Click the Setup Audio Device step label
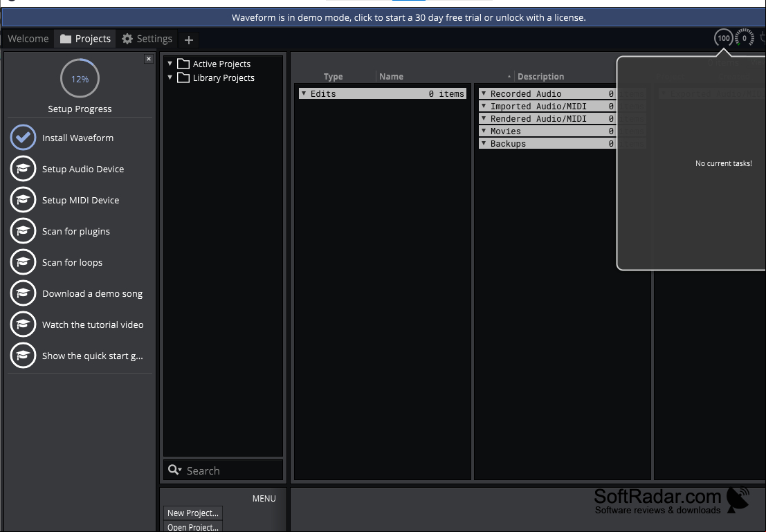The height and width of the screenshot is (532, 766). click(x=83, y=169)
